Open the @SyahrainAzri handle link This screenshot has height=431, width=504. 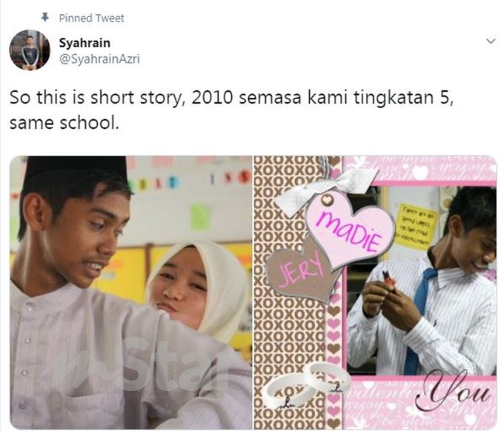tap(99, 59)
